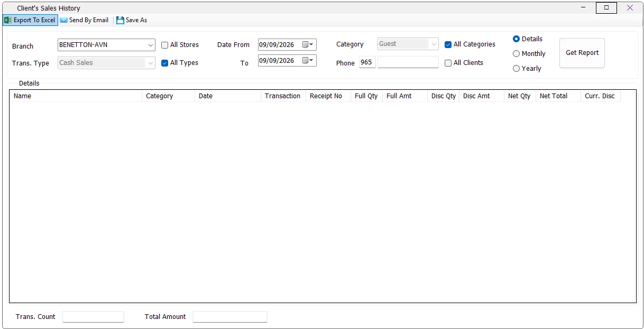Sort by the Category column header

click(x=168, y=96)
